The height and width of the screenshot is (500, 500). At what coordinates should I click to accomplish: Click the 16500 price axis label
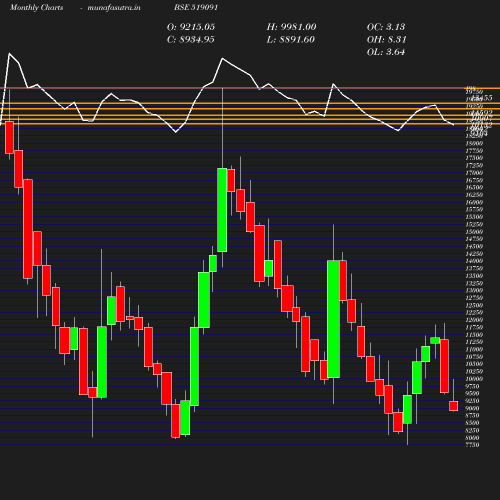(x=474, y=188)
